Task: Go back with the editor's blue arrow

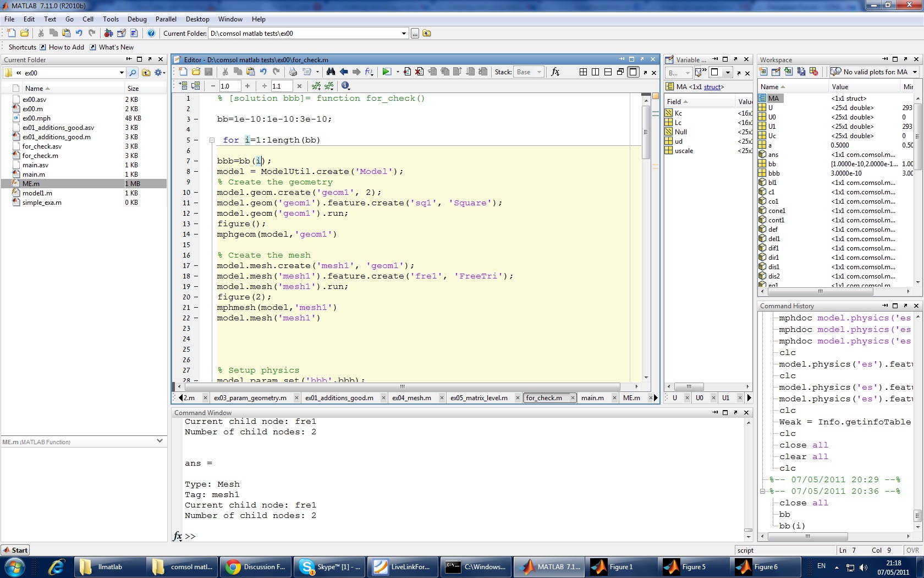Action: pos(344,72)
